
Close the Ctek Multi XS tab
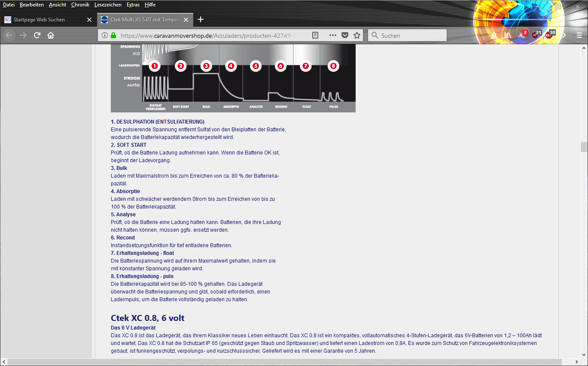(186, 20)
